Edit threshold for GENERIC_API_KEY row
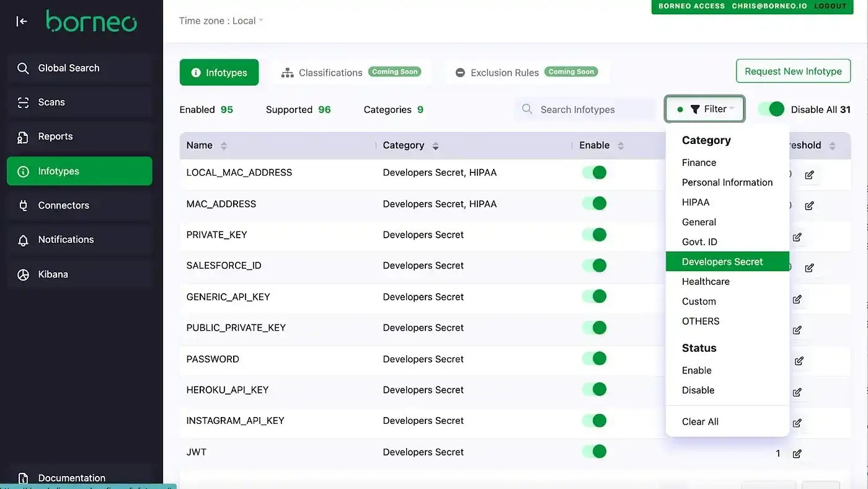 pyautogui.click(x=797, y=299)
